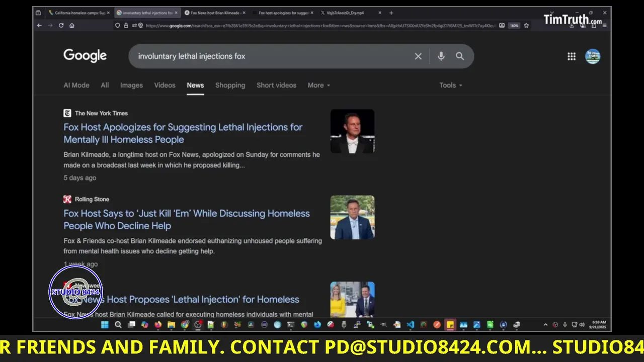Viewport: 644px width, 362px height.
Task: Click the 'Brian Kilmeade, a longtime host' snippet
Action: pyautogui.click(x=191, y=160)
